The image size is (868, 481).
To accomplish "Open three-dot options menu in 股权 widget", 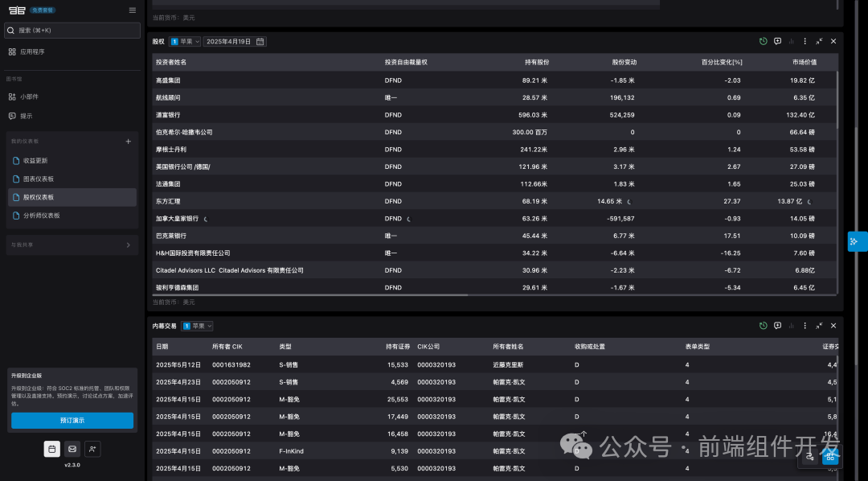I will pyautogui.click(x=805, y=42).
